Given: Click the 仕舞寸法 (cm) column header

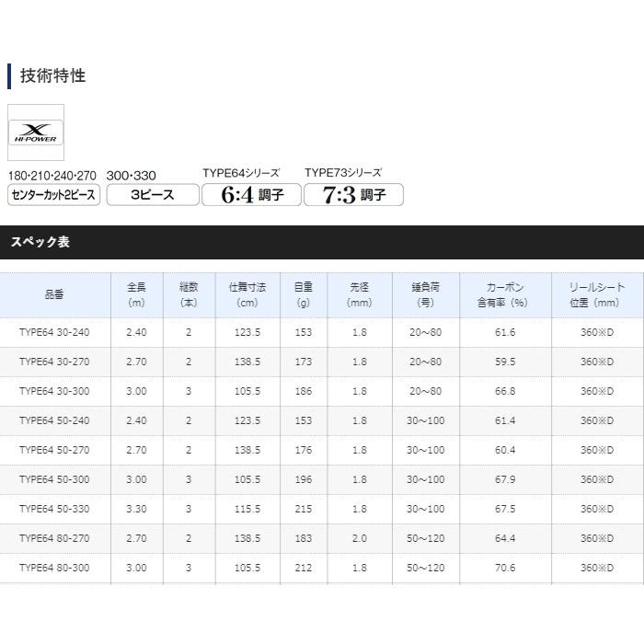Looking at the screenshot, I should [247, 294].
